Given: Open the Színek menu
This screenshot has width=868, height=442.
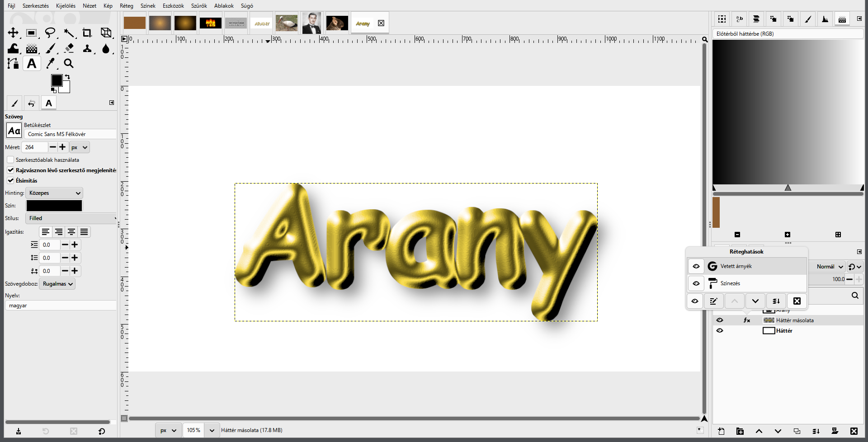Looking at the screenshot, I should [148, 6].
